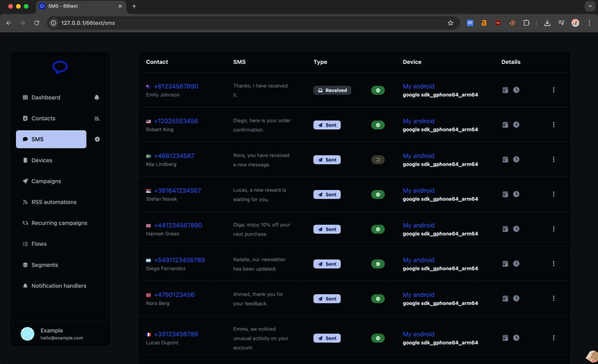
Task: Open browser extensions puzzle icon
Action: coord(526,23)
